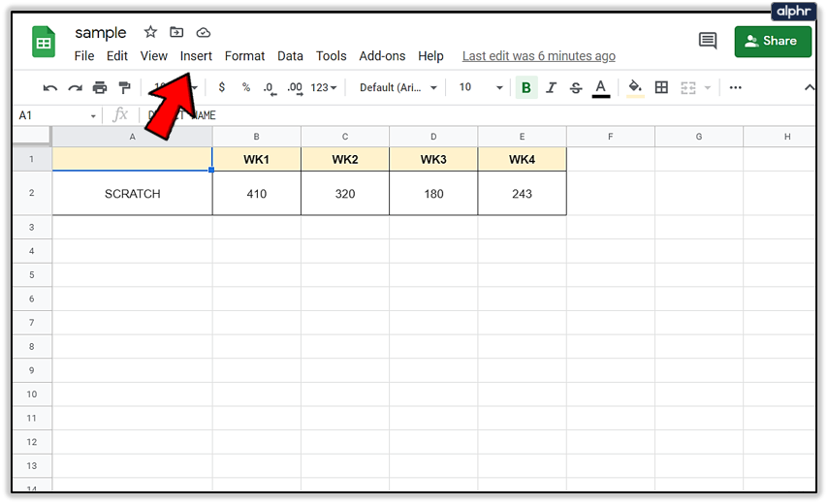The height and width of the screenshot is (504, 828).
Task: Select the SCRATCH cell
Action: click(132, 194)
